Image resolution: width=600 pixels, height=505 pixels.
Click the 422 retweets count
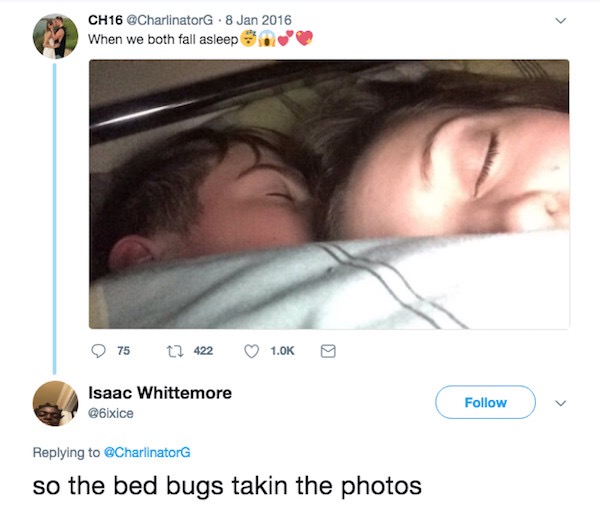(x=203, y=351)
